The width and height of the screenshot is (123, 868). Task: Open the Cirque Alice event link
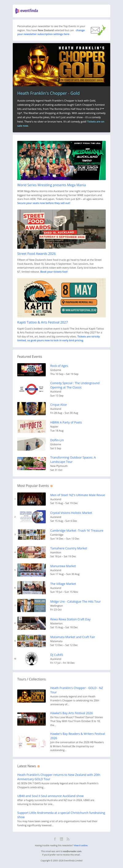tap(58, 405)
